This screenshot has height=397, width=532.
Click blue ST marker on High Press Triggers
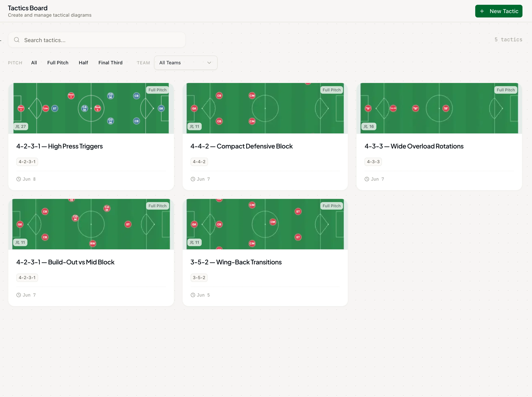coord(55,108)
